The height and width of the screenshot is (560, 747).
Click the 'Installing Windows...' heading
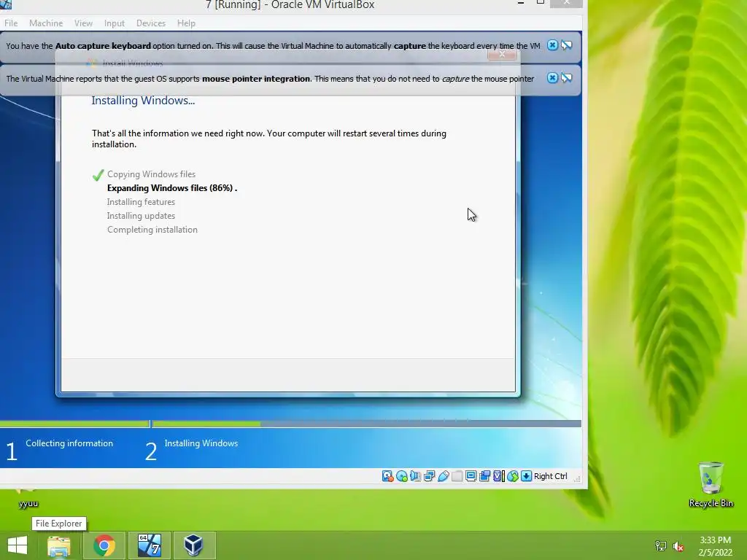(x=143, y=101)
